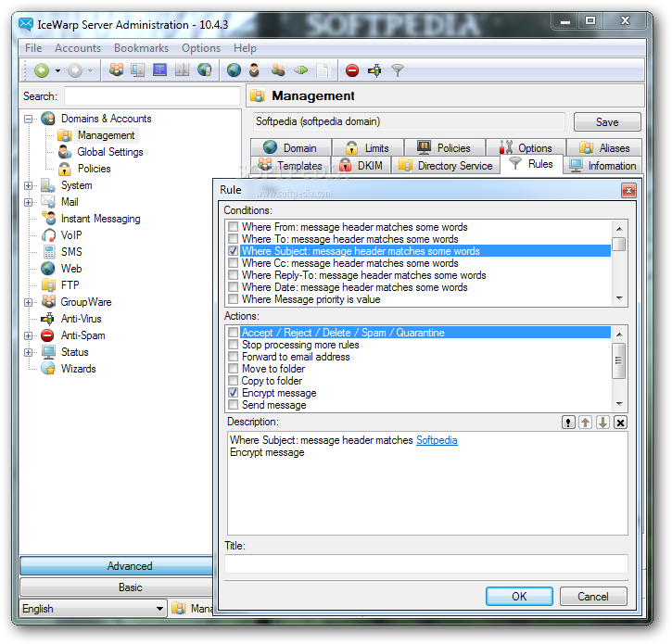Check Stop processing more rules
The width and height of the screenshot is (672, 644).
(x=234, y=345)
